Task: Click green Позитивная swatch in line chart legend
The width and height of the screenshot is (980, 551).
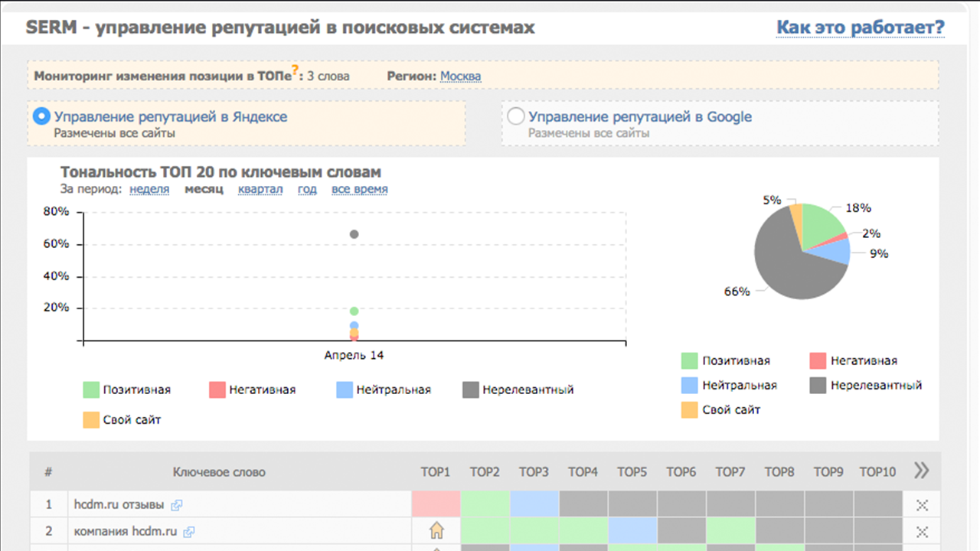Action: point(91,390)
